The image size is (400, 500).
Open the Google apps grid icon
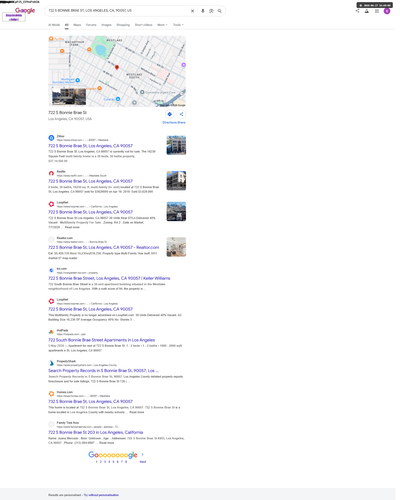coord(377,11)
